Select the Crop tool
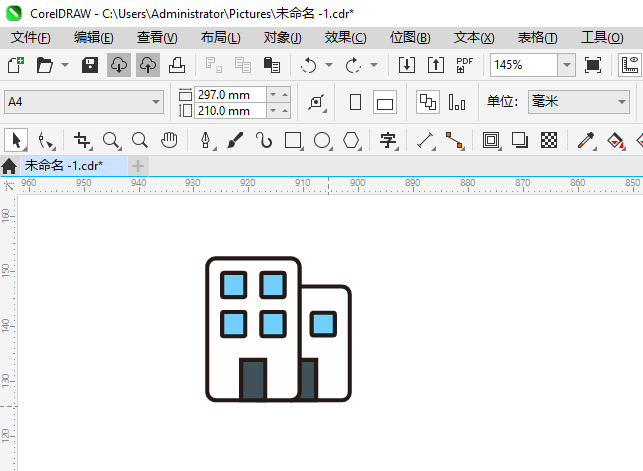This screenshot has height=471, width=643. (x=82, y=141)
